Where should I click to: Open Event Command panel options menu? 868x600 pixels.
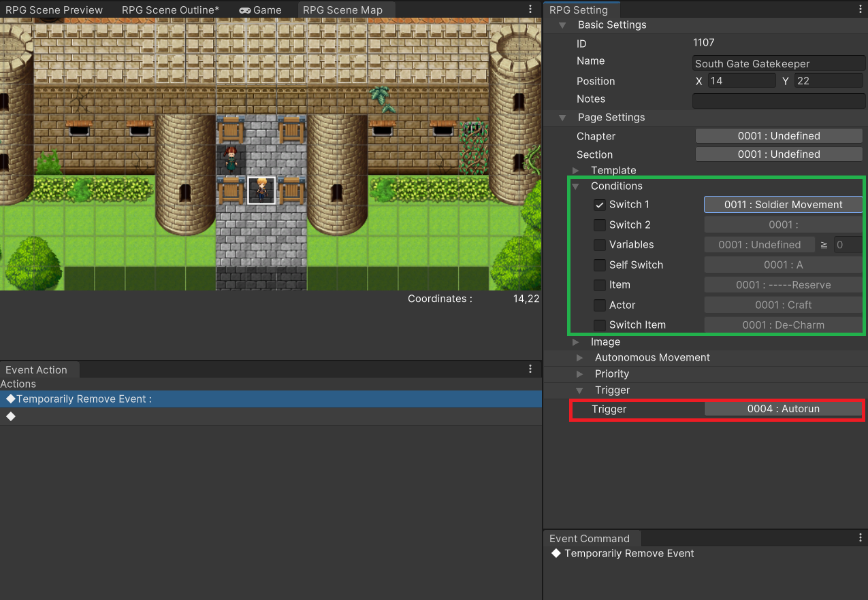[x=861, y=537]
